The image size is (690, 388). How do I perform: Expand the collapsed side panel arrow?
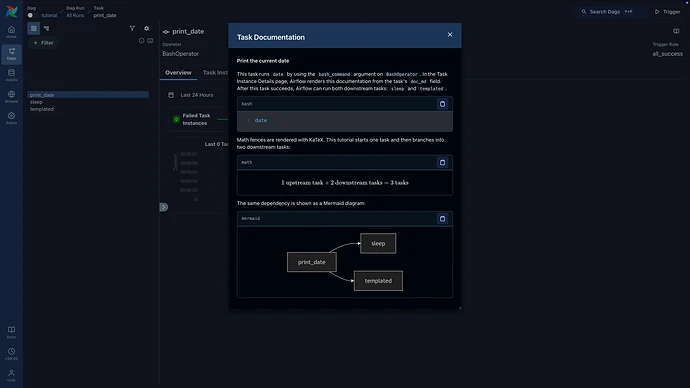164,207
